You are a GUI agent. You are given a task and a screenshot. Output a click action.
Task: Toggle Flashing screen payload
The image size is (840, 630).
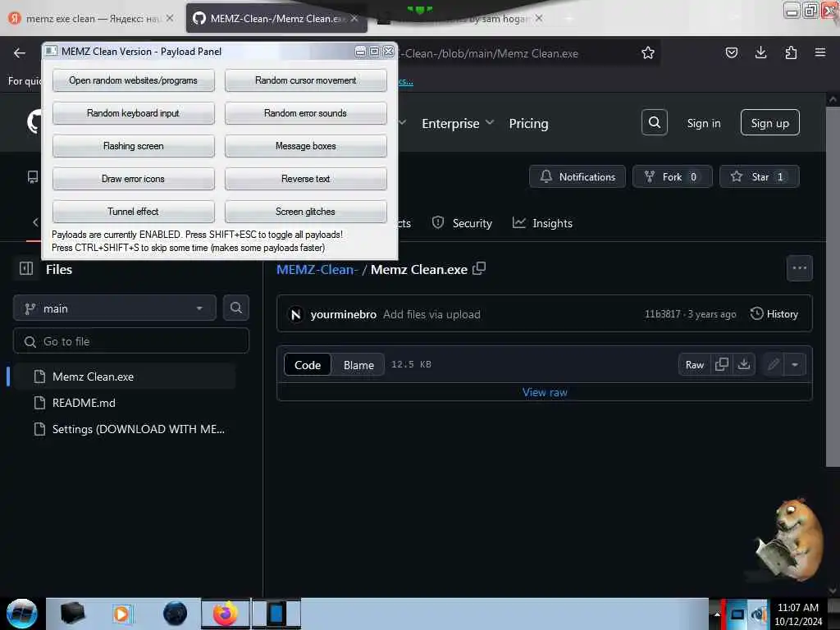click(x=134, y=146)
